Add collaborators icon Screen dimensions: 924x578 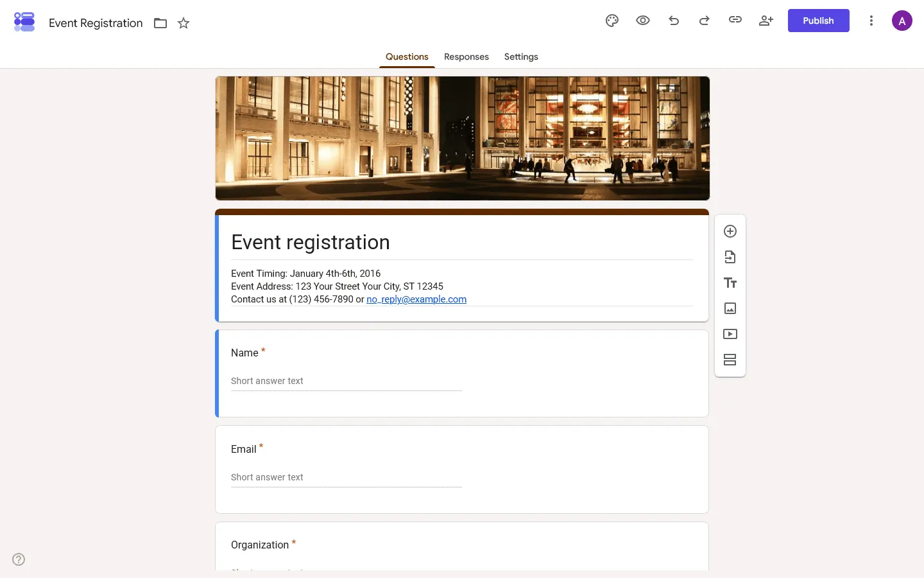point(766,21)
